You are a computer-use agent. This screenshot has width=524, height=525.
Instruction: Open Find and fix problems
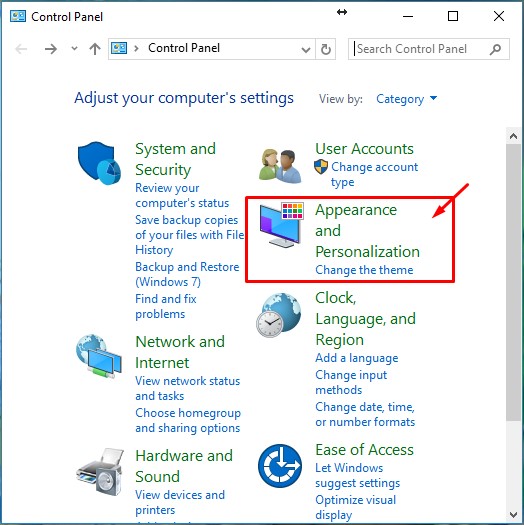point(166,306)
